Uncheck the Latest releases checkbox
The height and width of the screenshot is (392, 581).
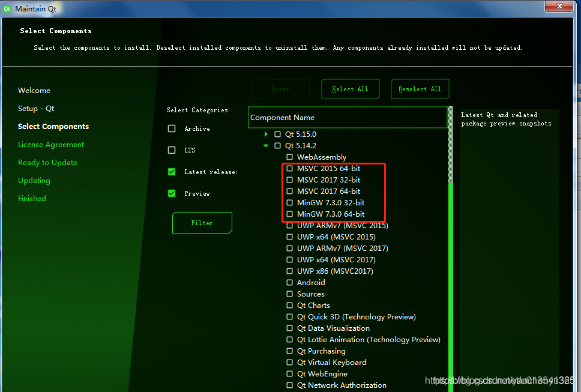pyautogui.click(x=172, y=172)
